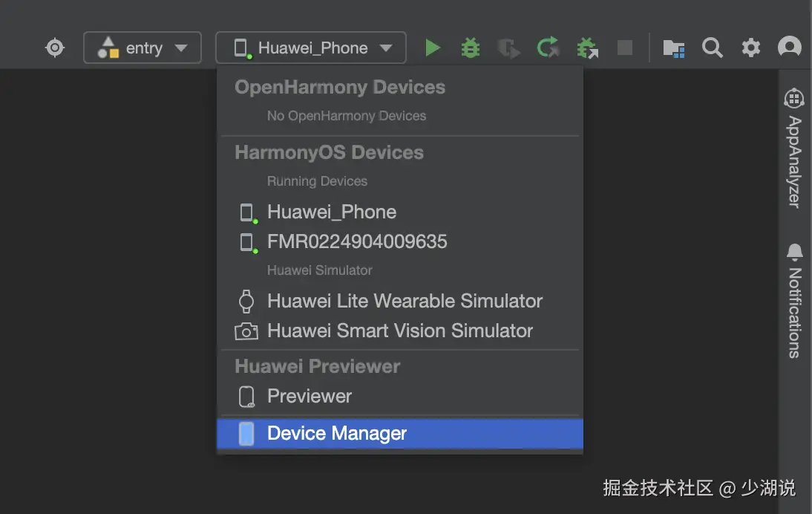Image resolution: width=812 pixels, height=514 pixels.
Task: Click the 'No OpenHarmony Devices' text
Action: click(347, 116)
